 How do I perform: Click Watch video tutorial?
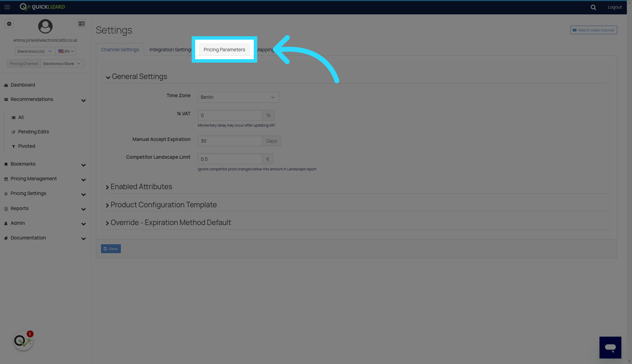(593, 30)
